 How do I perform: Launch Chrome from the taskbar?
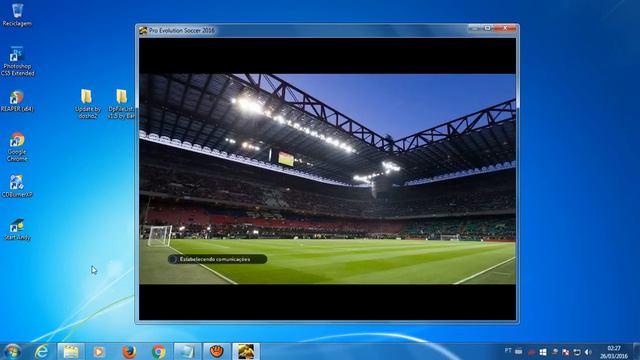tap(158, 351)
